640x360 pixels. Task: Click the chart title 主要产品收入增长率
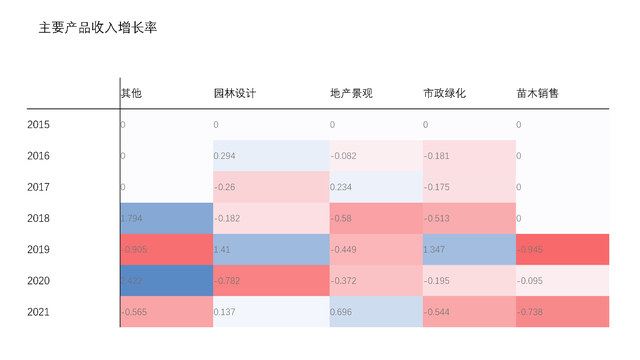tap(98, 27)
